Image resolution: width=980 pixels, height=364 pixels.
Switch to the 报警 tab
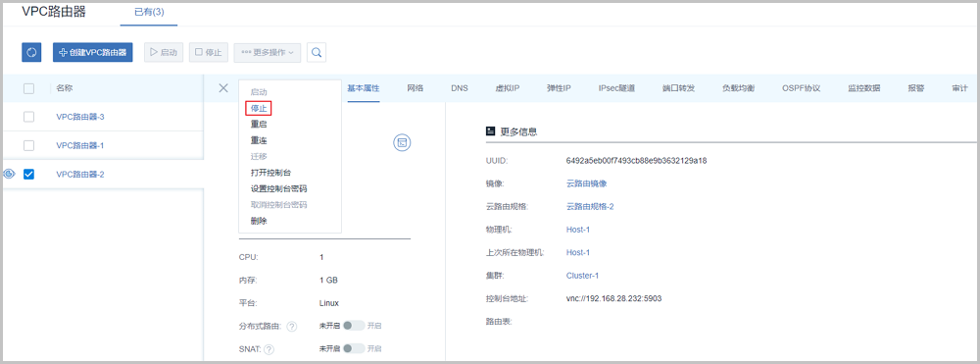(x=916, y=88)
